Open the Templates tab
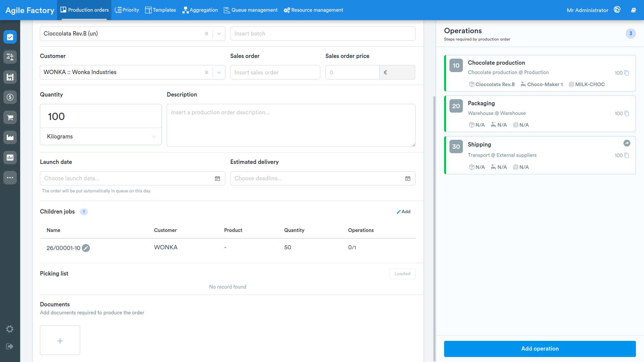 [160, 10]
